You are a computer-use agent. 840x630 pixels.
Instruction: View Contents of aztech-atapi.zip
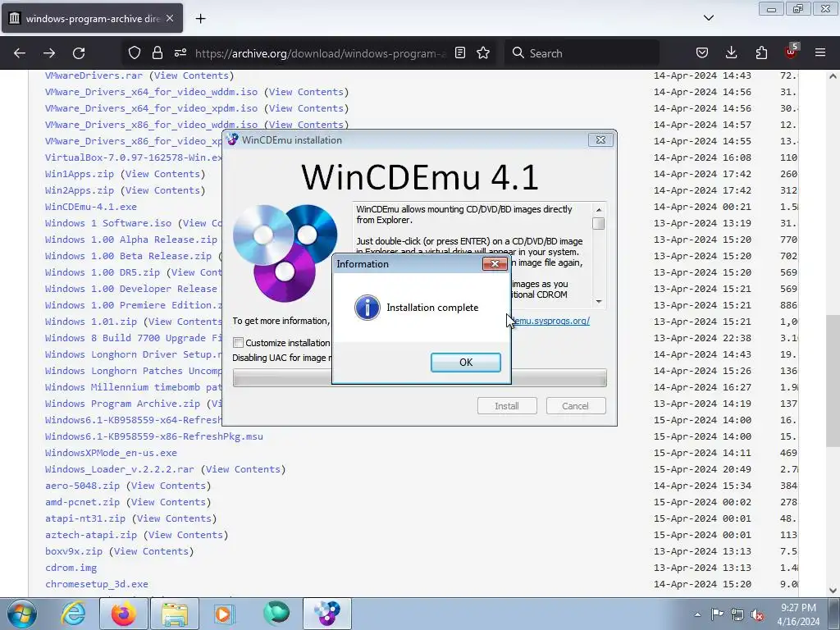tap(185, 535)
